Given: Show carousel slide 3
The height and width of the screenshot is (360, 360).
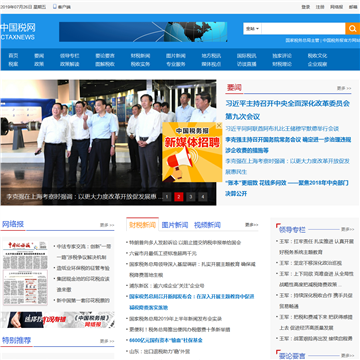Looking at the screenshot, I should point(191,197).
